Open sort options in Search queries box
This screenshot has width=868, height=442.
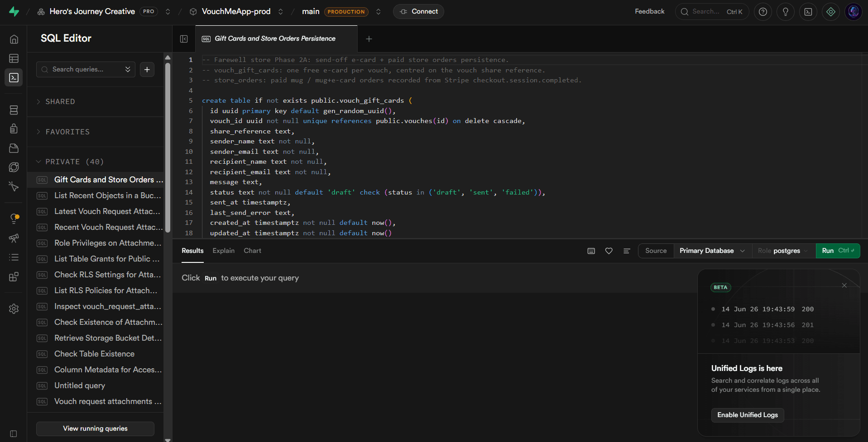point(128,69)
